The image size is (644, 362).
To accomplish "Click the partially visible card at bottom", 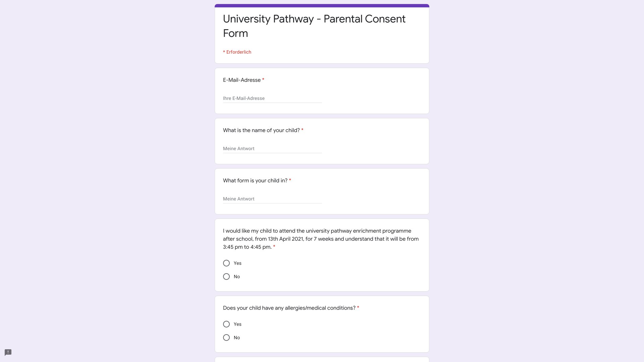I will (x=322, y=359).
